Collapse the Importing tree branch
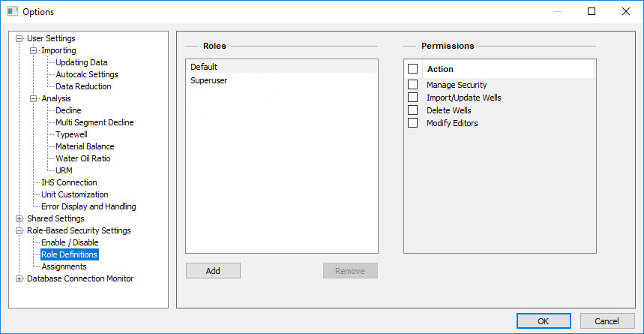644x334 pixels. 34,50
